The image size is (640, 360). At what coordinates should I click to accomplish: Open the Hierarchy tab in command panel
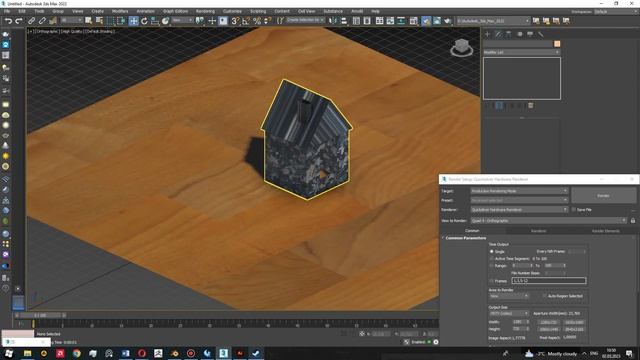tap(509, 34)
